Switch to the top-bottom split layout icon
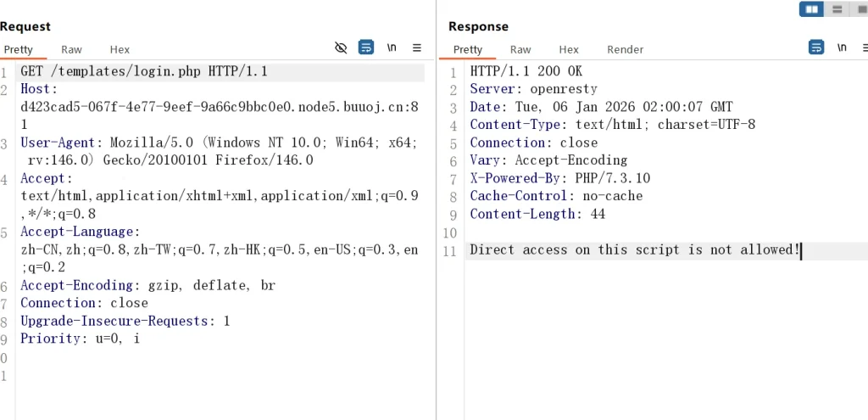The width and height of the screenshot is (868, 420). 837,9
